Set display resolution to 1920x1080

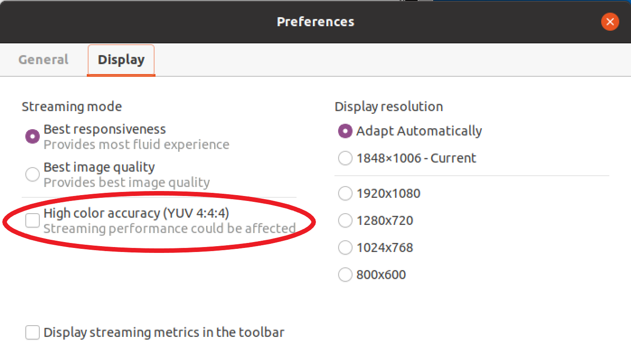click(345, 194)
